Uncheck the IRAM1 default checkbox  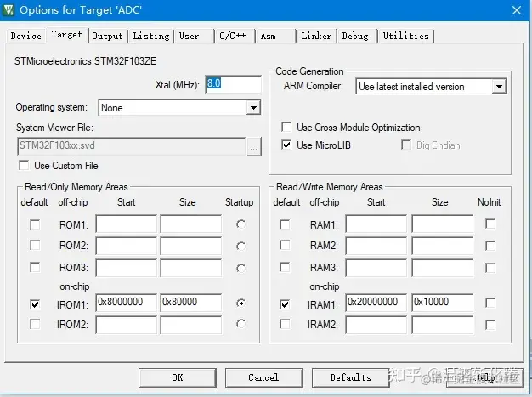[285, 304]
